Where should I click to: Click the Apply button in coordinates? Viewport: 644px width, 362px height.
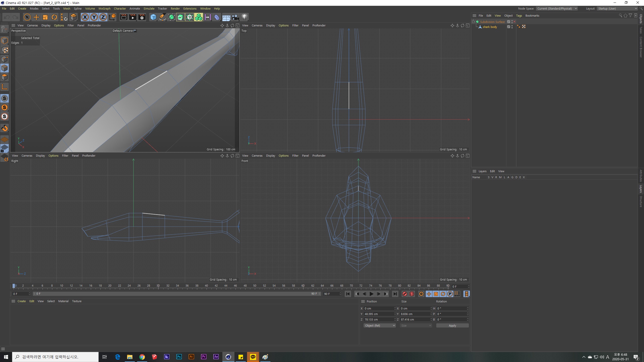tap(452, 326)
